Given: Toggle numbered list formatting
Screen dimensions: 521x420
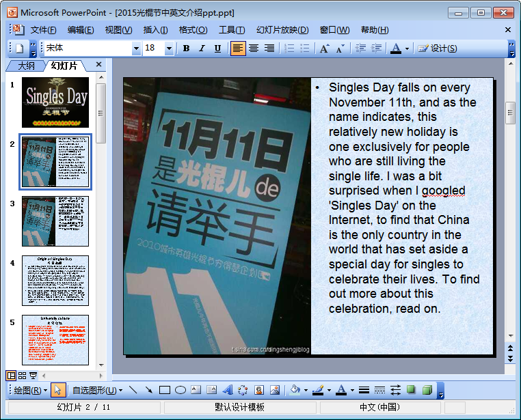Looking at the screenshot, I should pos(289,48).
